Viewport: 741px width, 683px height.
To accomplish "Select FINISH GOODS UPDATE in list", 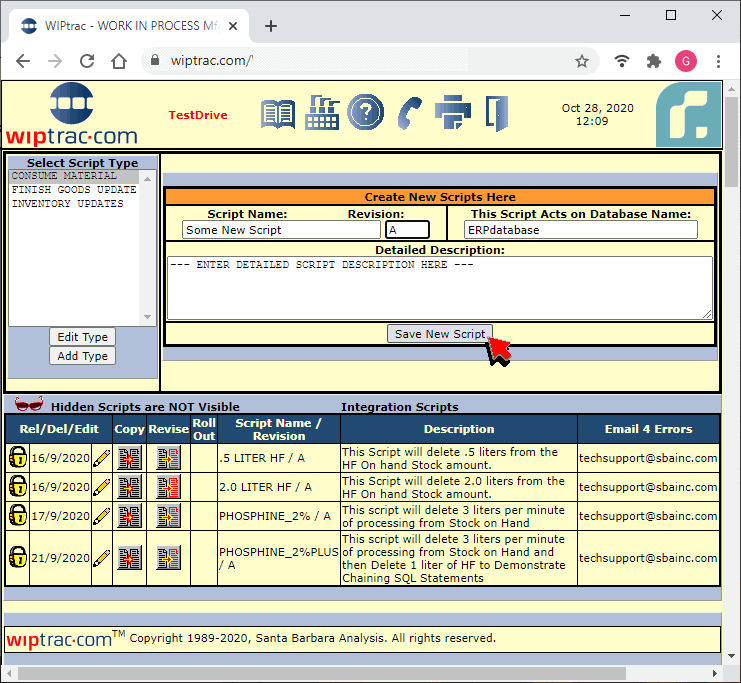I will [x=74, y=190].
